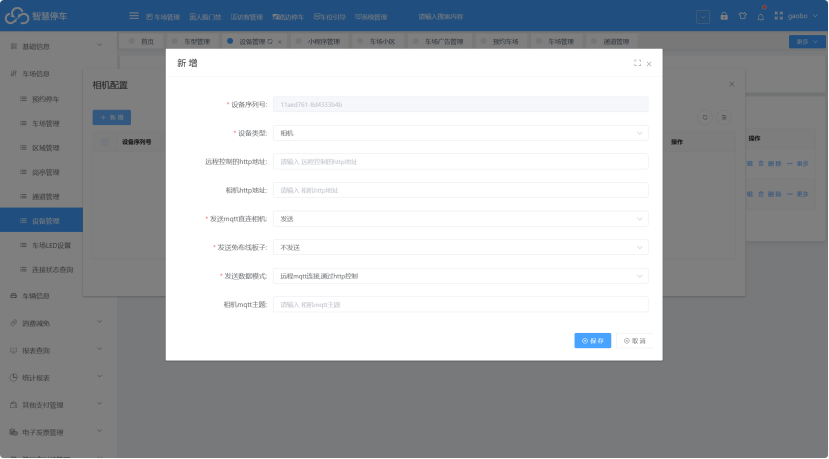Click the 远程控制的http地址 input
This screenshot has width=829, height=459.
point(460,161)
